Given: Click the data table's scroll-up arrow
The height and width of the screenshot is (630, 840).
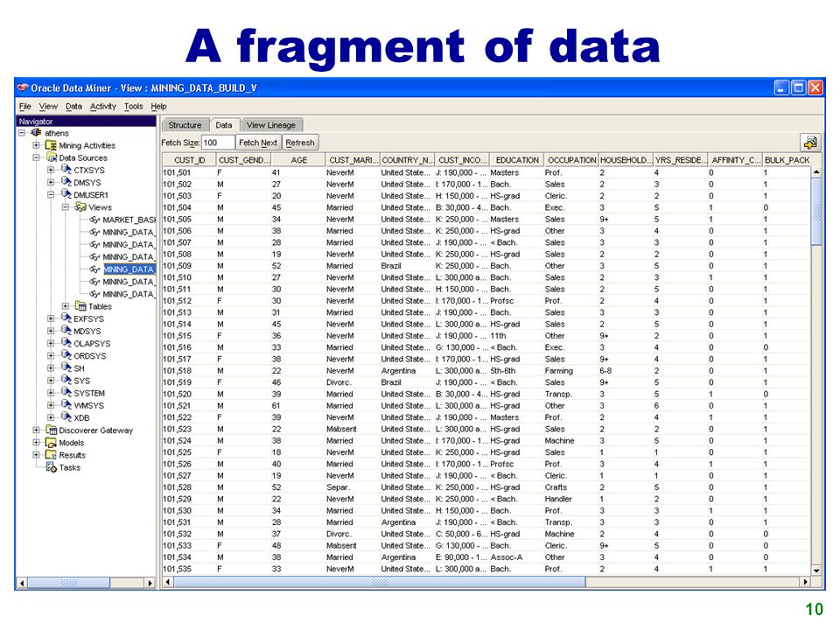Looking at the screenshot, I should click(816, 172).
